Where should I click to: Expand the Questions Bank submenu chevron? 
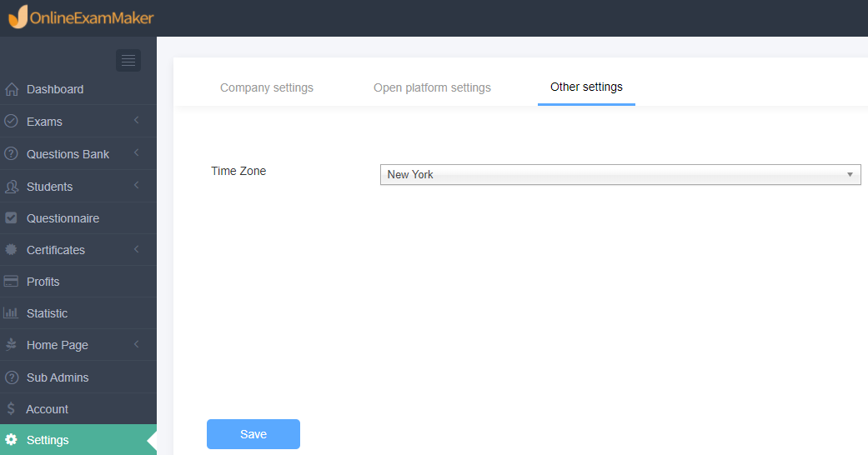tap(136, 152)
